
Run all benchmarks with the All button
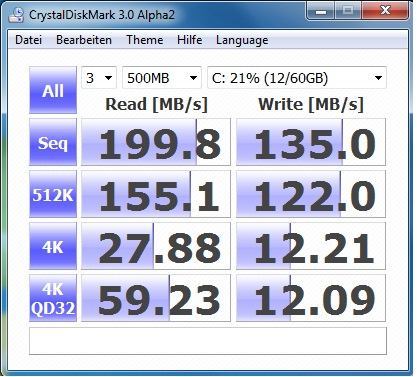click(x=53, y=90)
